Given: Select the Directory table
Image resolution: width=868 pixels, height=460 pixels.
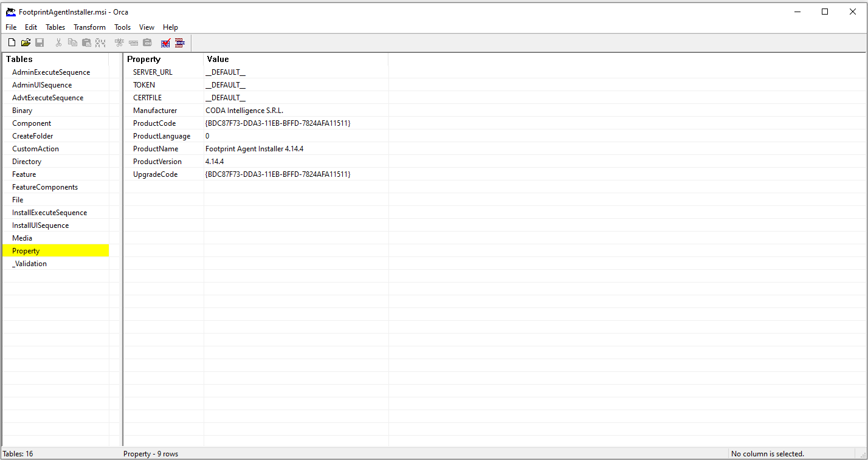Looking at the screenshot, I should pos(56,162).
